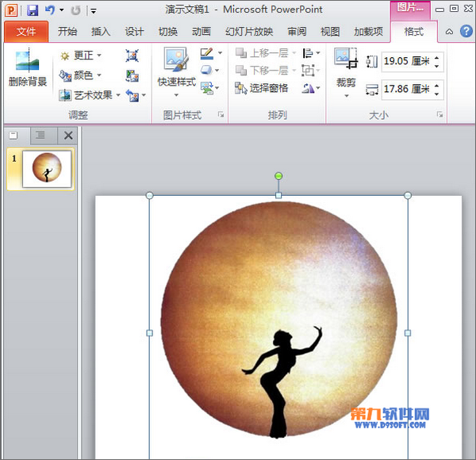Click the left middle resize handle
The width and height of the screenshot is (476, 460).
(149, 333)
